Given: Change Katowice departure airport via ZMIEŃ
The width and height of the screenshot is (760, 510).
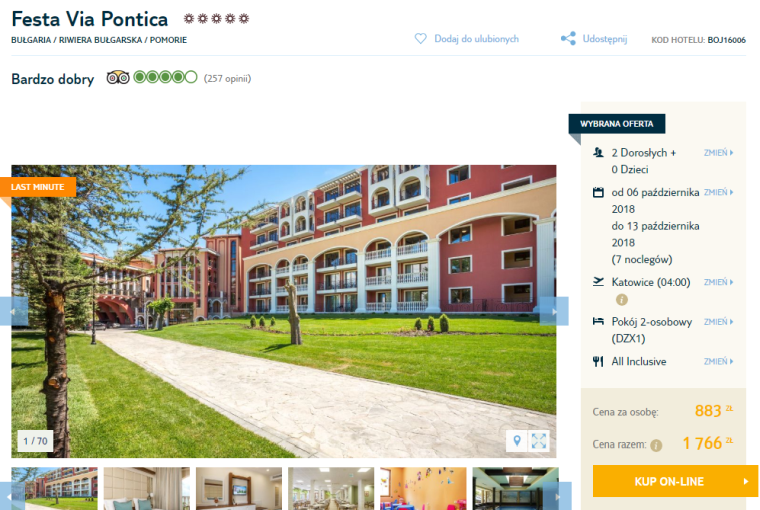Looking at the screenshot, I should (x=718, y=282).
